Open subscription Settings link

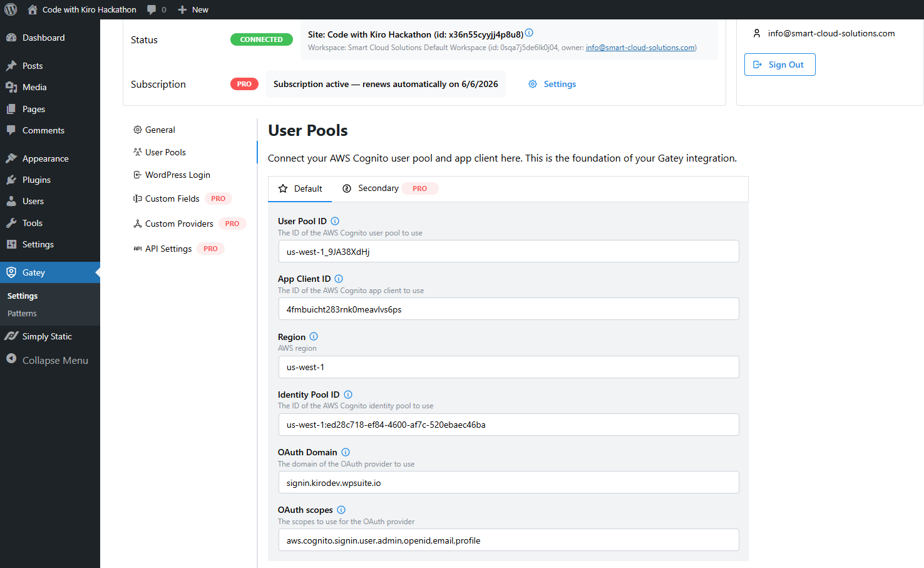[560, 84]
